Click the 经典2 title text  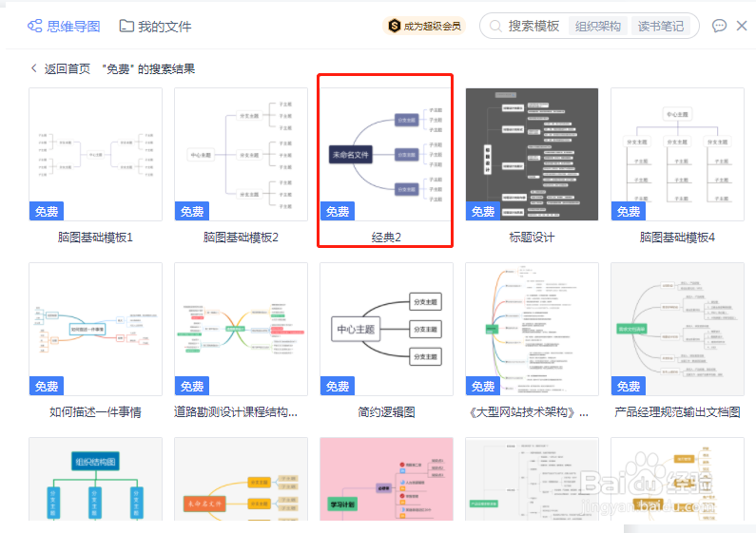click(386, 238)
